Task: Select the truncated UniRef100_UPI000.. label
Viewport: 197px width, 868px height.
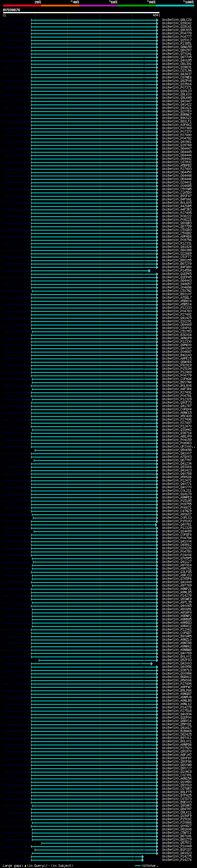Action: pyautogui.click(x=178, y=446)
